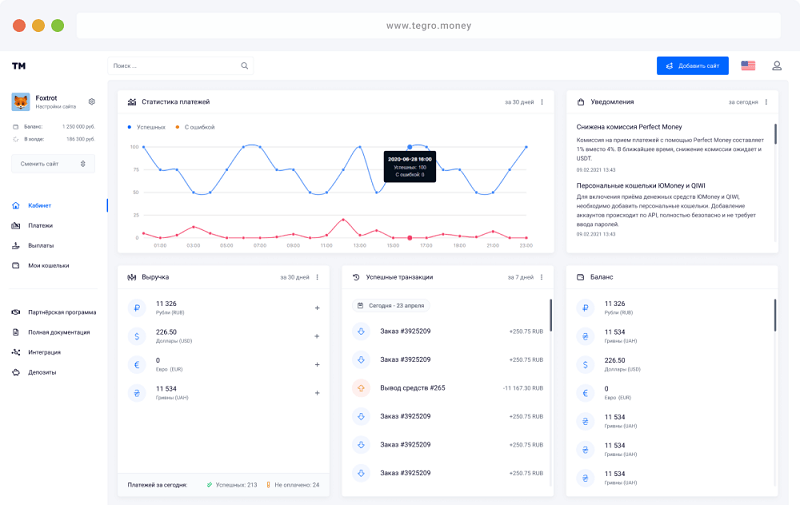Open the Снижена комиссия Perfect Money notification
Viewport: 800px width, 505px height.
(629, 127)
